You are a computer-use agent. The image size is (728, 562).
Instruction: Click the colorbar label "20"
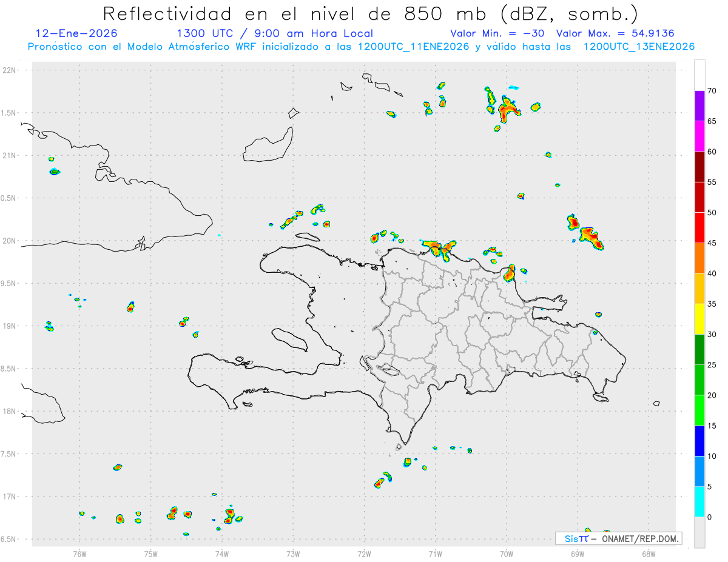coord(712,395)
